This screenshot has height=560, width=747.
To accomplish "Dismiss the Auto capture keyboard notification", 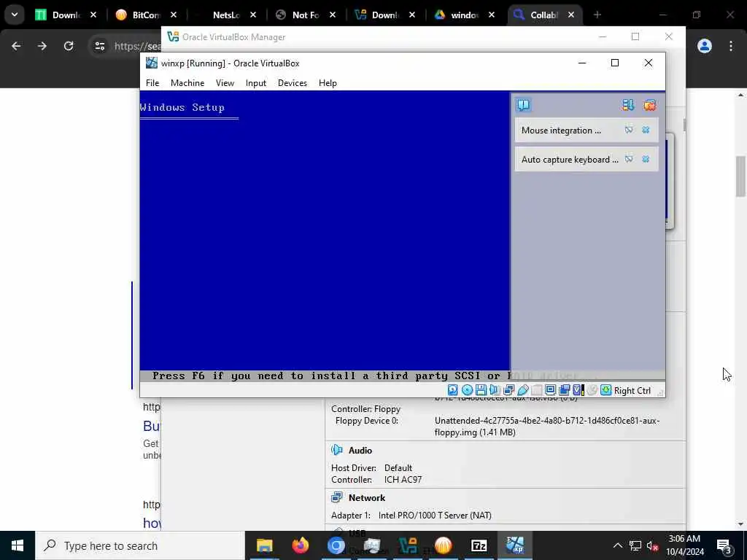I will [646, 159].
